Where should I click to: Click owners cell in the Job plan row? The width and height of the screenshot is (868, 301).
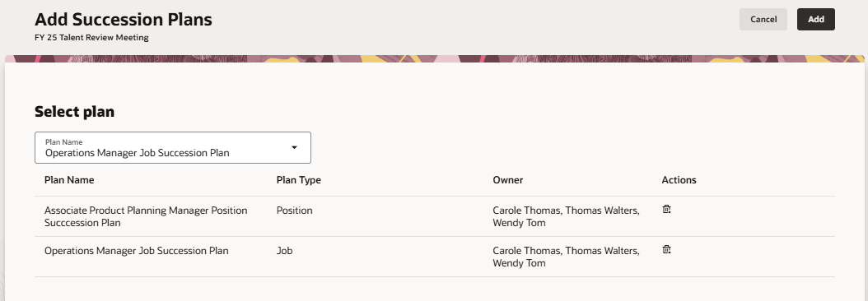point(567,257)
